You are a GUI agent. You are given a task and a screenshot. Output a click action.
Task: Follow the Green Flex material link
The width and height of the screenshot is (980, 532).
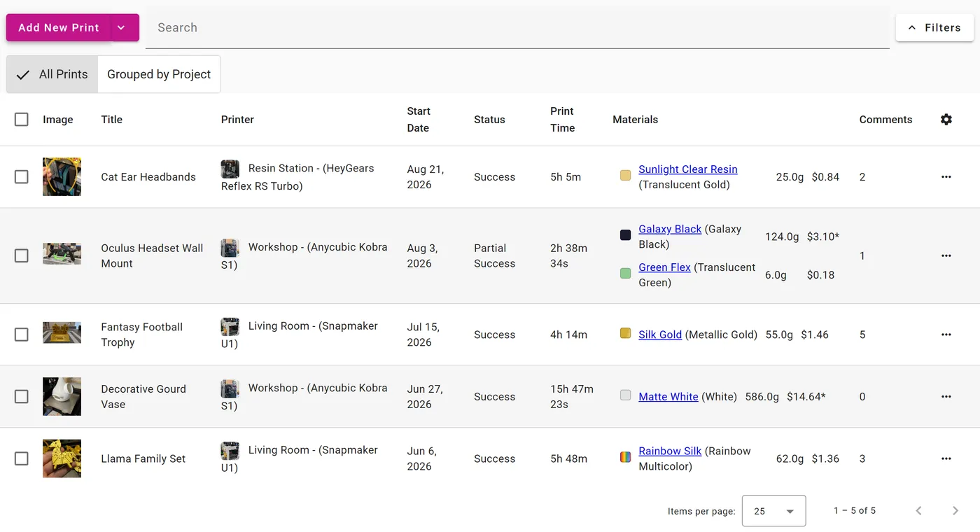click(664, 267)
